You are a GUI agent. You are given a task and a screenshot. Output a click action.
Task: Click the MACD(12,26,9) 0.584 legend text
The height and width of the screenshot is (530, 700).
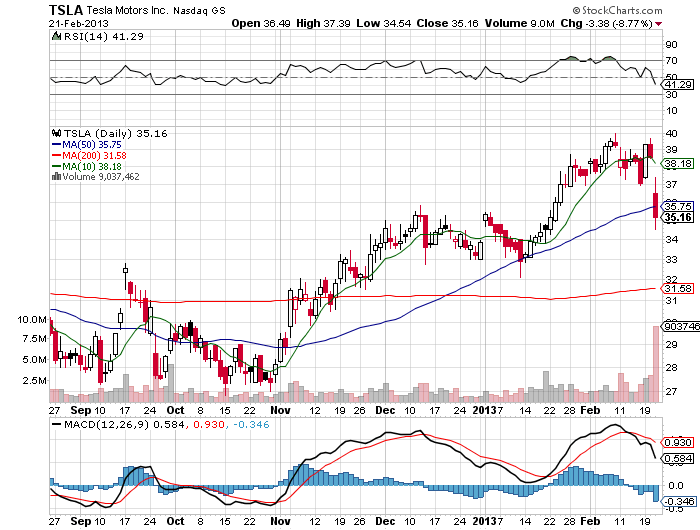(124, 424)
